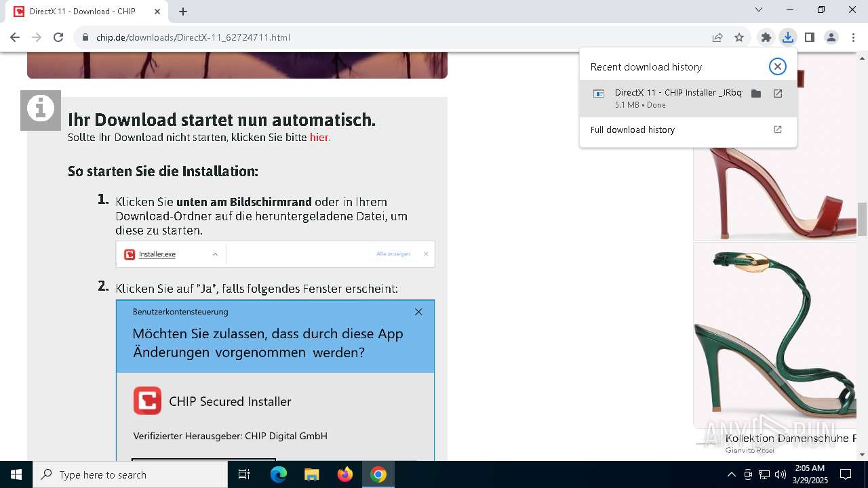
Task: Open Task View on taskbar
Action: (244, 474)
